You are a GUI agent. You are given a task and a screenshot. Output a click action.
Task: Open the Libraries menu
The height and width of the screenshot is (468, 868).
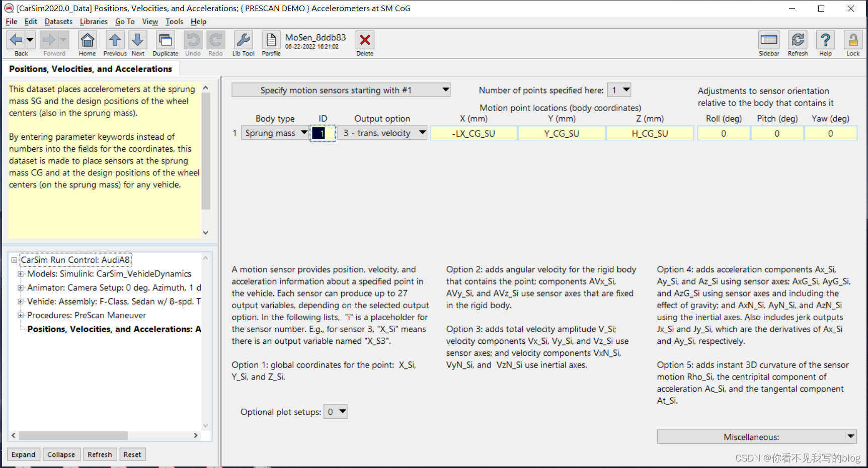tap(94, 22)
